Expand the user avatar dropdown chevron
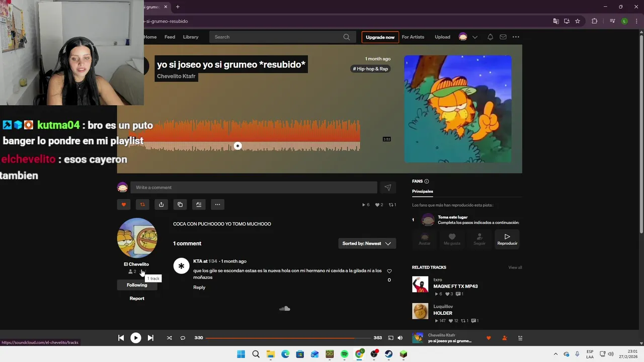This screenshot has width=644, height=362. (x=474, y=37)
